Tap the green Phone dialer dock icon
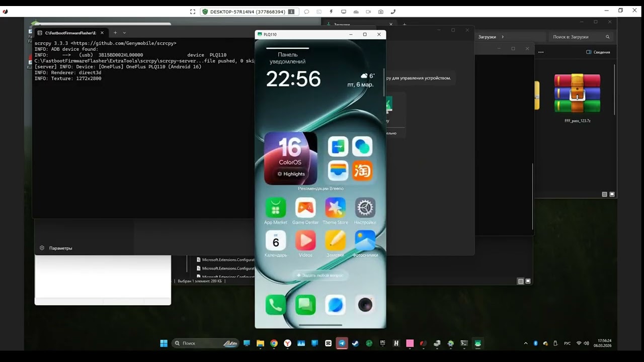The image size is (644, 362). tap(276, 305)
